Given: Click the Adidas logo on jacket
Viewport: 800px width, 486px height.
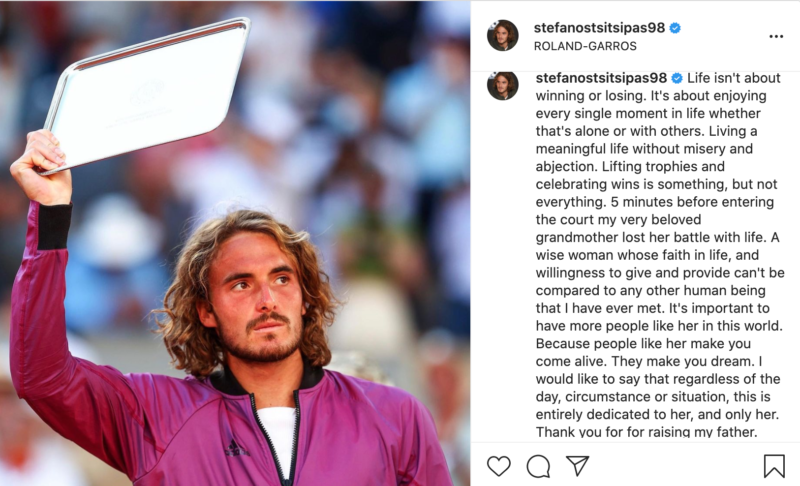Looking at the screenshot, I should pos(237,448).
